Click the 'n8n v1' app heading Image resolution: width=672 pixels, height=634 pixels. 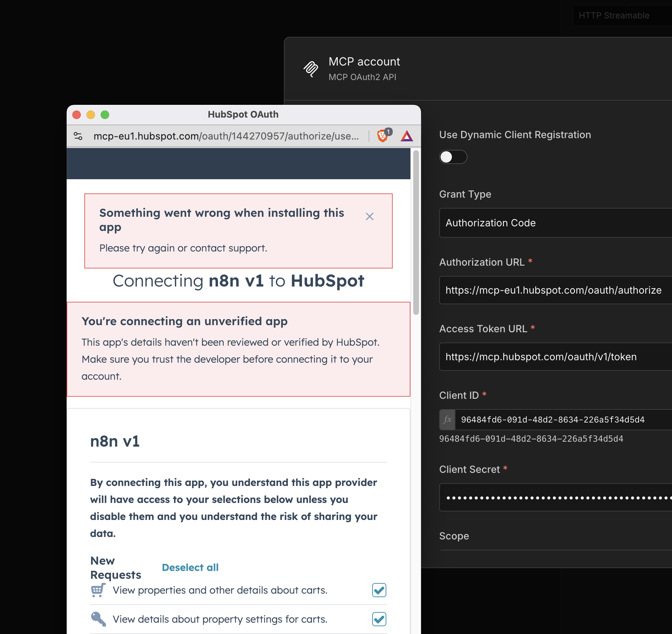click(x=115, y=441)
